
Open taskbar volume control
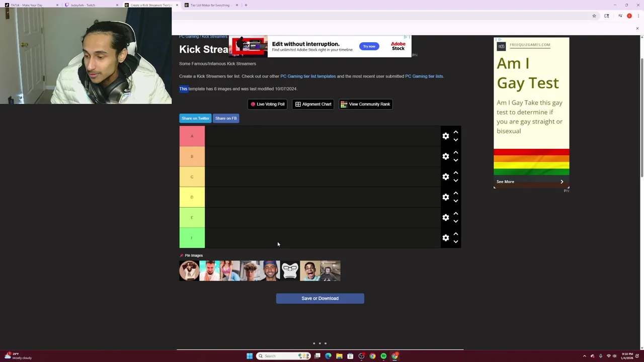click(614, 356)
